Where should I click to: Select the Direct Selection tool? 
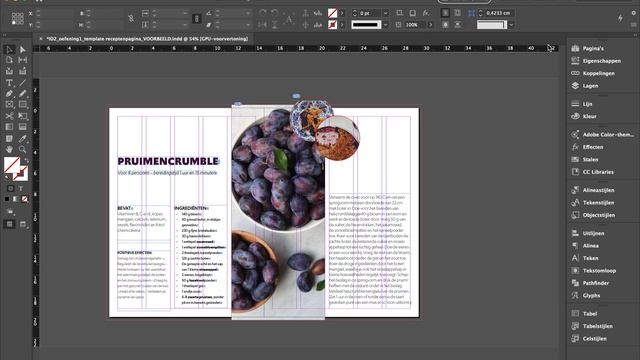[x=23, y=49]
